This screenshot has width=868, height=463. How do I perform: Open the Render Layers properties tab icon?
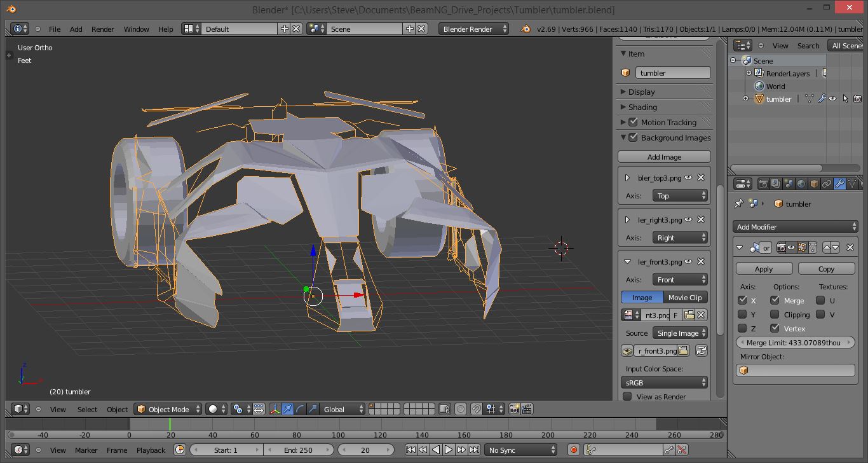(776, 184)
